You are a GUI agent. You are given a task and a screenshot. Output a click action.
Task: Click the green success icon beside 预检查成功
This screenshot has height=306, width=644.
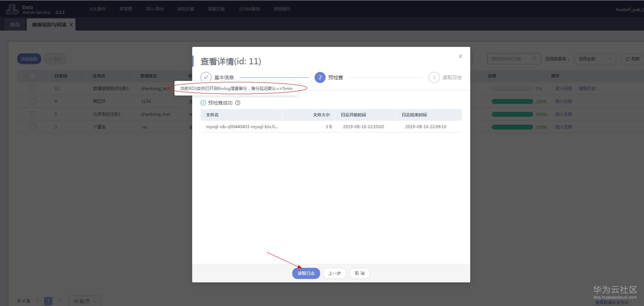pos(203,103)
